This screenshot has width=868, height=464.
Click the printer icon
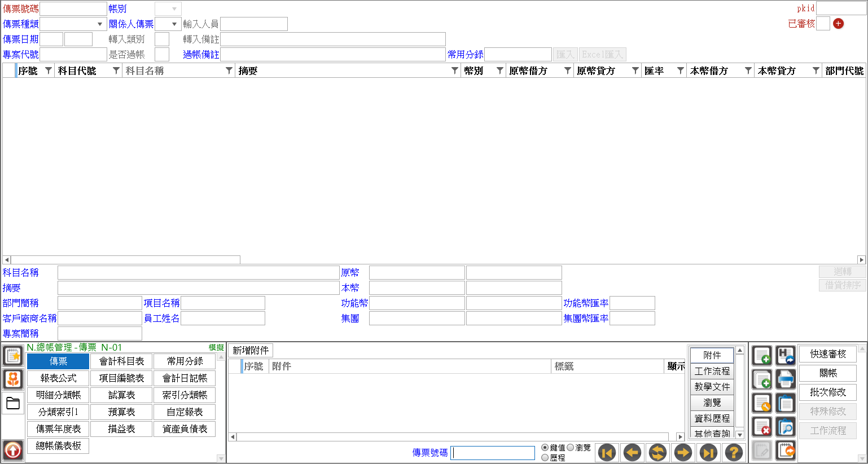coord(786,379)
